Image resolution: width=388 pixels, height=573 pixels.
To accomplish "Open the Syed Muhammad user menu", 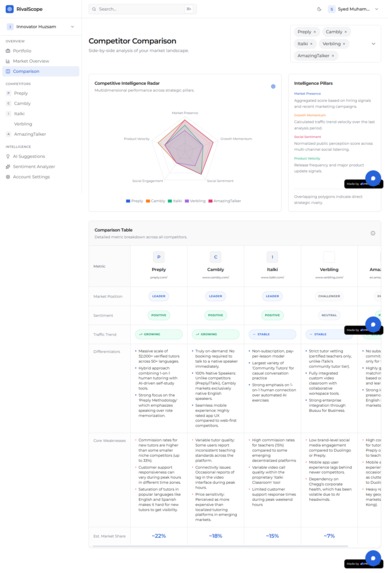I will 354,9.
